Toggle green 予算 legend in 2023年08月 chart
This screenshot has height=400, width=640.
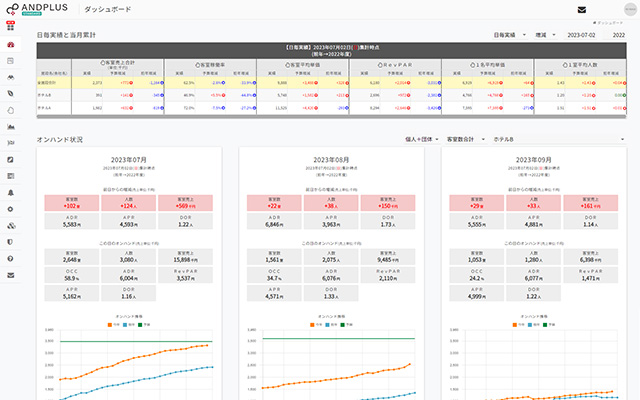[x=347, y=325]
